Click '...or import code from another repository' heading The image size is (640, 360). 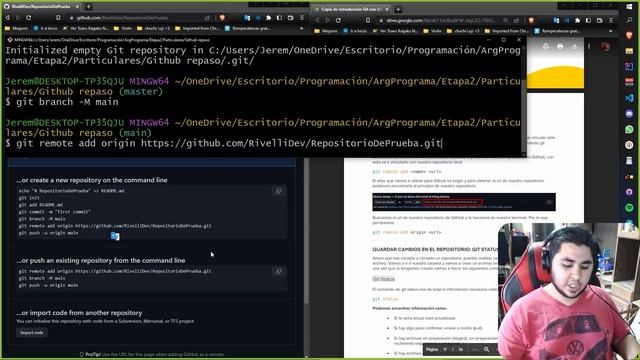pos(79,313)
